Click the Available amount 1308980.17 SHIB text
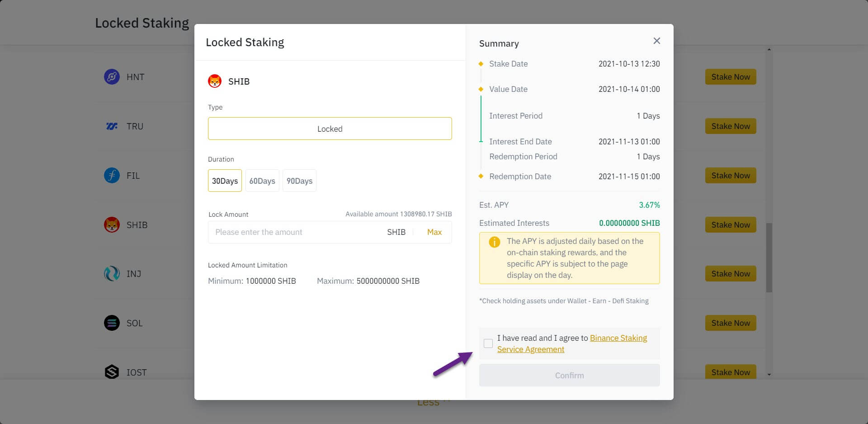This screenshot has width=868, height=424. pos(399,214)
